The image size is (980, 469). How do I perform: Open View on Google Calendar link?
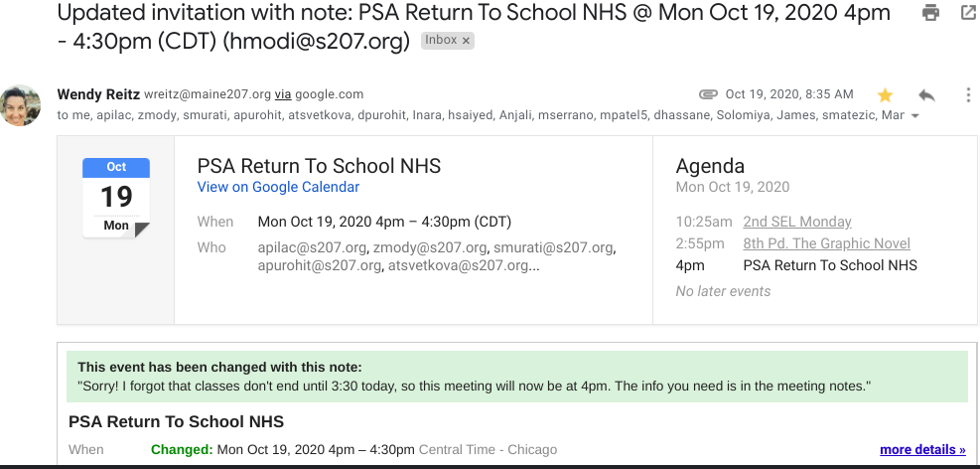[x=278, y=187]
